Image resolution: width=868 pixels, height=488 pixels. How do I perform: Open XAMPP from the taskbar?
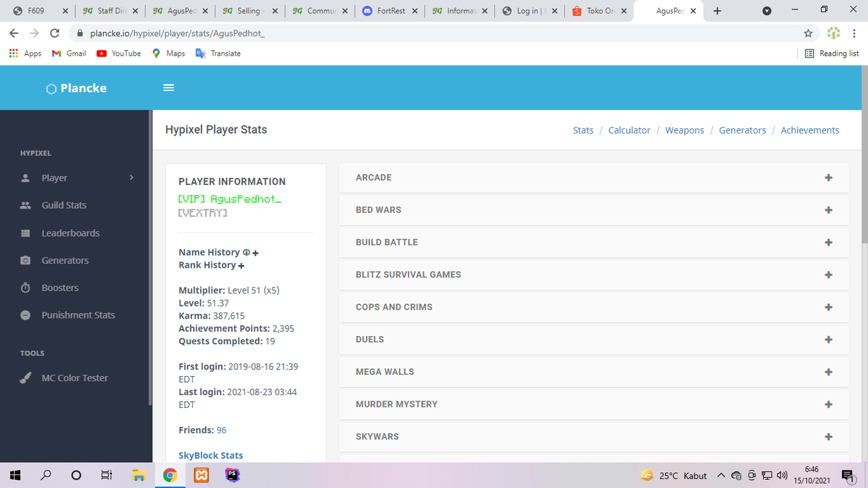pyautogui.click(x=201, y=475)
